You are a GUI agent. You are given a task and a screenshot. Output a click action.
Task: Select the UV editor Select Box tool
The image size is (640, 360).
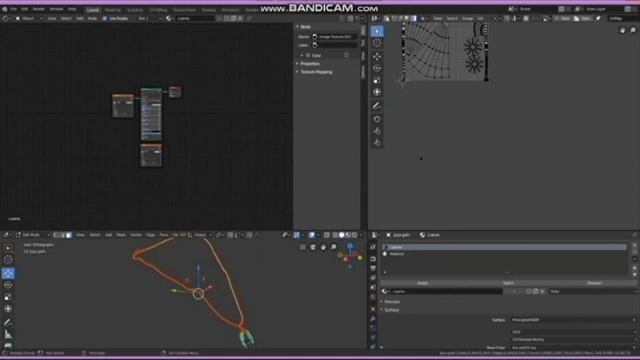[377, 31]
